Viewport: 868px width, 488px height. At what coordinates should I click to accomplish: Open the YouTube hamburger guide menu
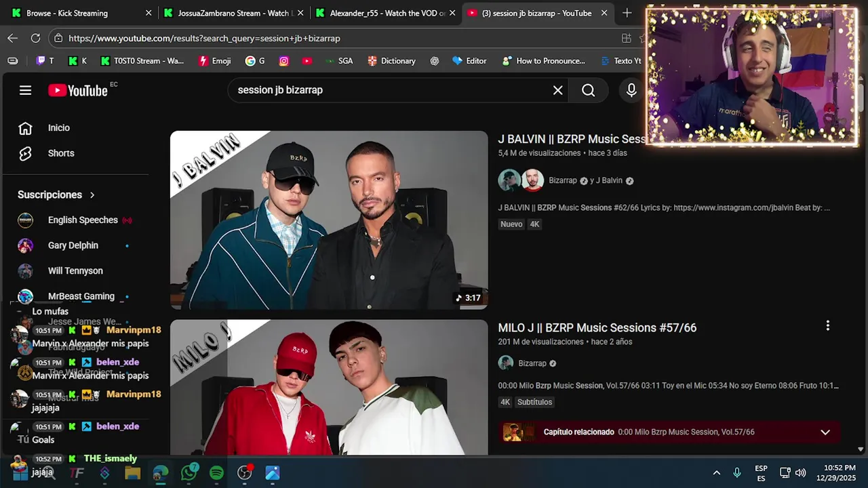(25, 90)
